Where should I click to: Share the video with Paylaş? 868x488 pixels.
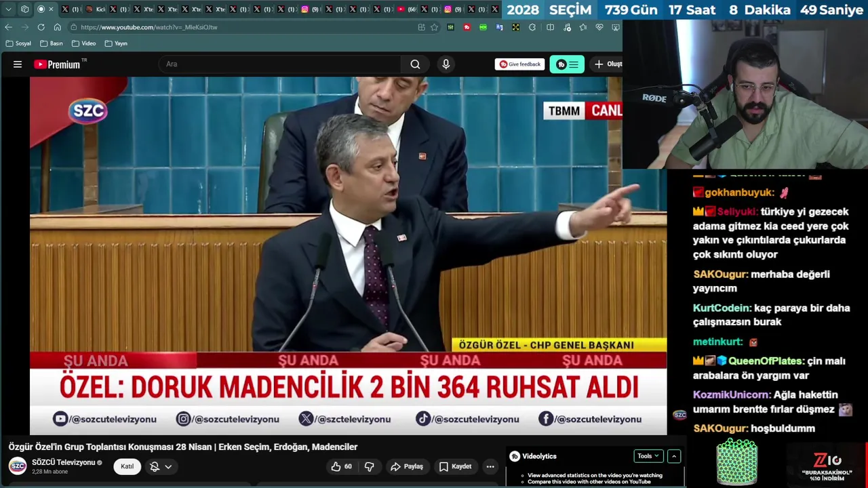(x=407, y=466)
